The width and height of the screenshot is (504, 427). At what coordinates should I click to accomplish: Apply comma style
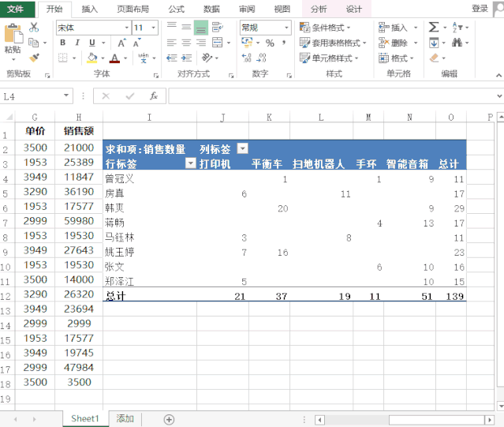tap(284, 42)
